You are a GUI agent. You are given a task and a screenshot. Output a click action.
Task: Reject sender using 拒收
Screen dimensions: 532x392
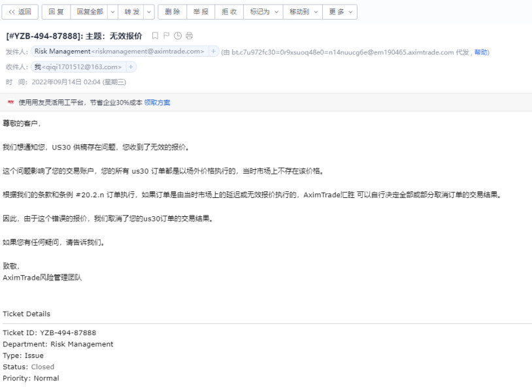click(229, 12)
